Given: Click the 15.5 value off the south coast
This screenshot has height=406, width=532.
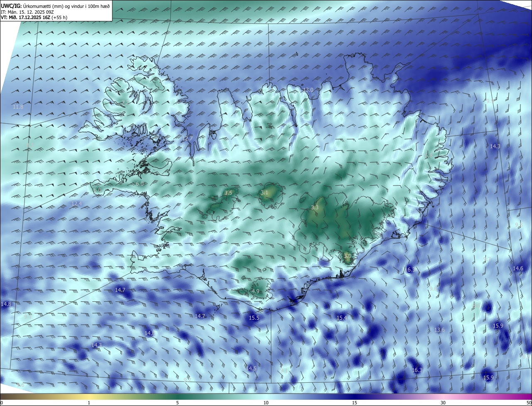Looking at the screenshot, I should [x=254, y=318].
